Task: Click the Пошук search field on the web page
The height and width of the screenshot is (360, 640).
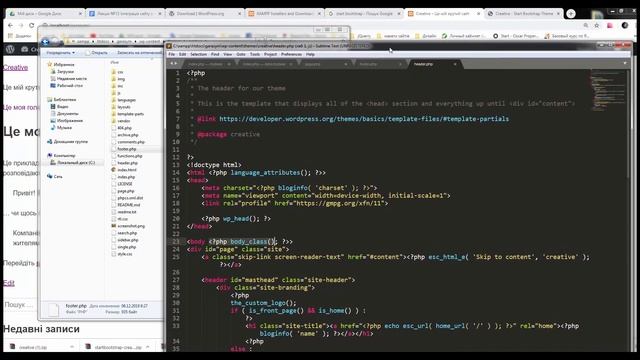Action: [20, 305]
